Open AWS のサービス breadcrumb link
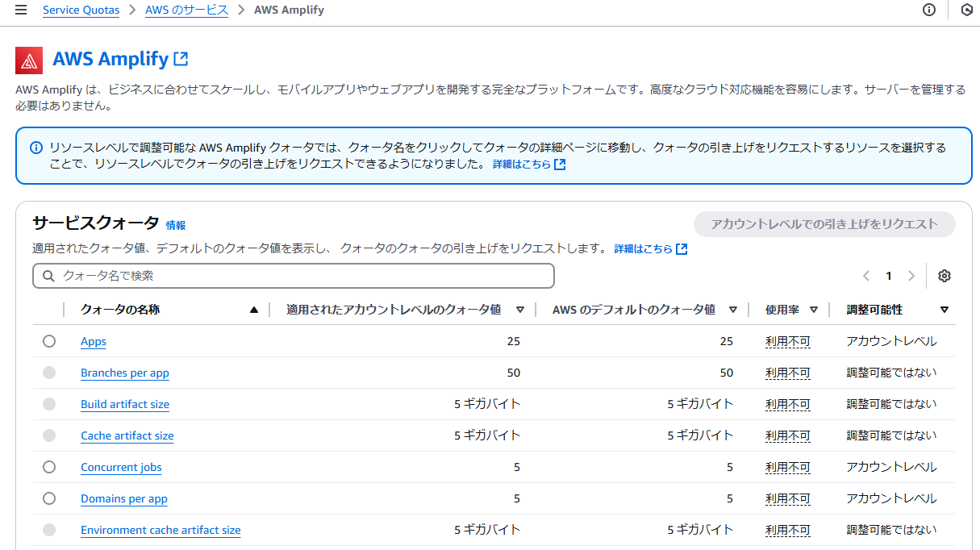 pyautogui.click(x=186, y=10)
